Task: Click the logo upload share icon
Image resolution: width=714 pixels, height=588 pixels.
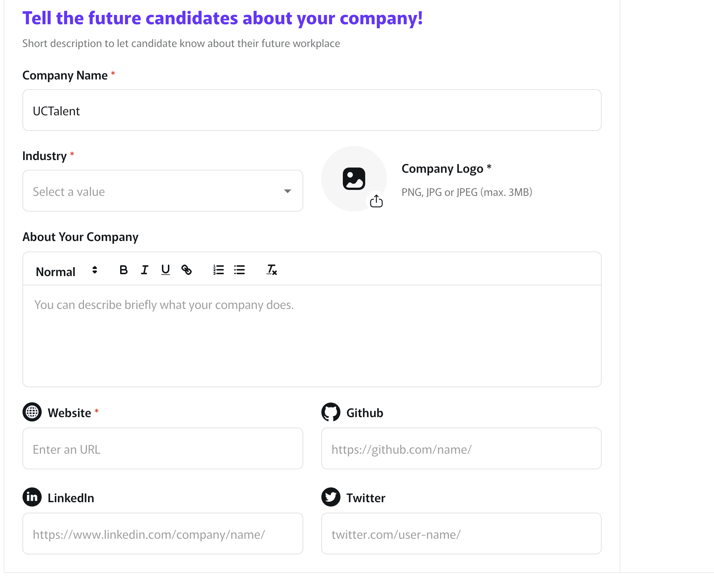Action: 376,201
